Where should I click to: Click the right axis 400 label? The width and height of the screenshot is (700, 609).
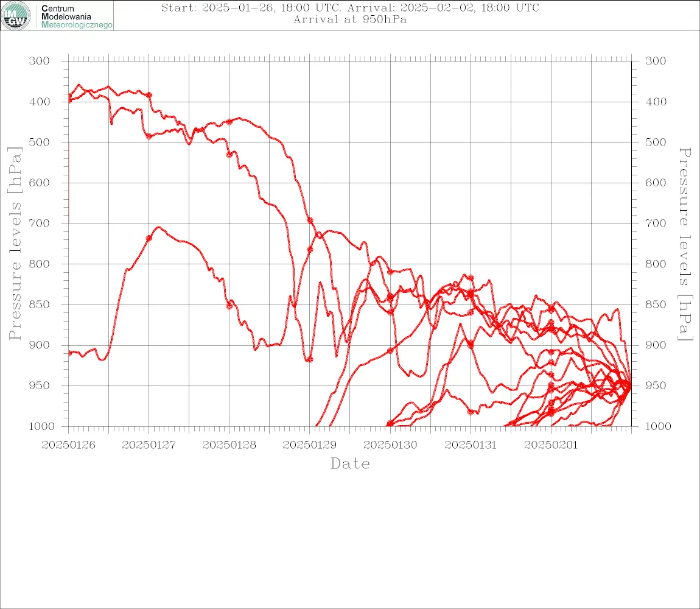(x=656, y=102)
